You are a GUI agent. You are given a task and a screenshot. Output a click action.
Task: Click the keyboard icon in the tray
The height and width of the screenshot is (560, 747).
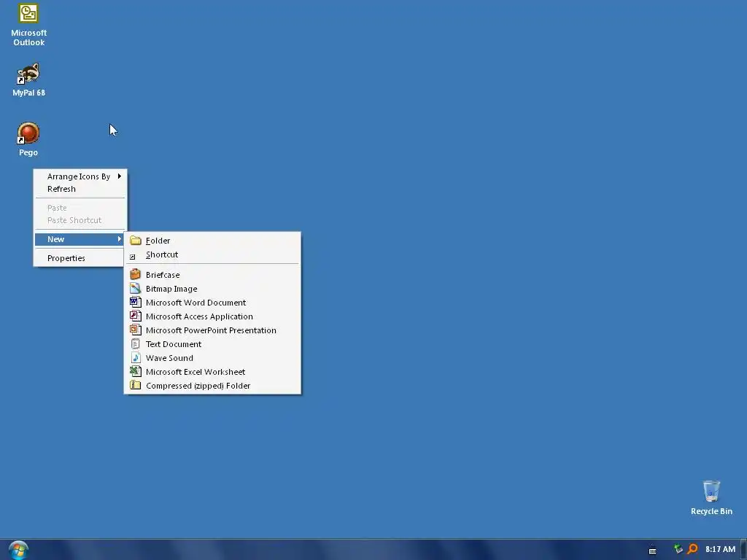653,551
